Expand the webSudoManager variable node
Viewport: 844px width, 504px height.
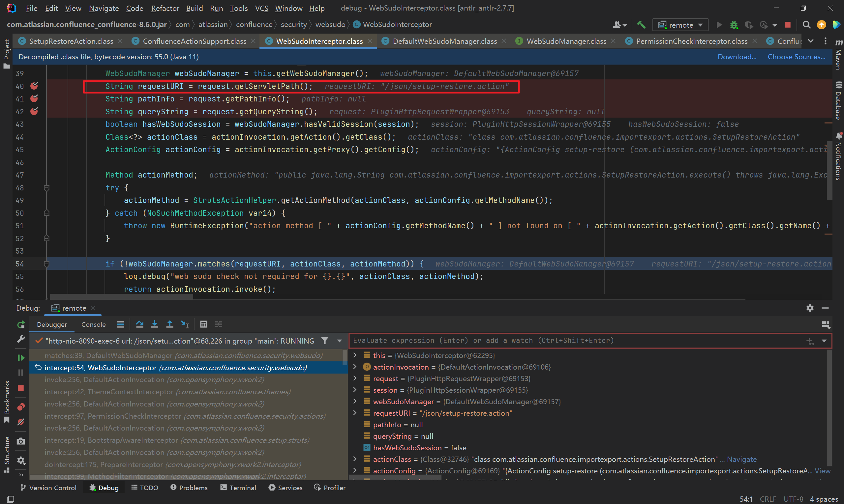[354, 402]
